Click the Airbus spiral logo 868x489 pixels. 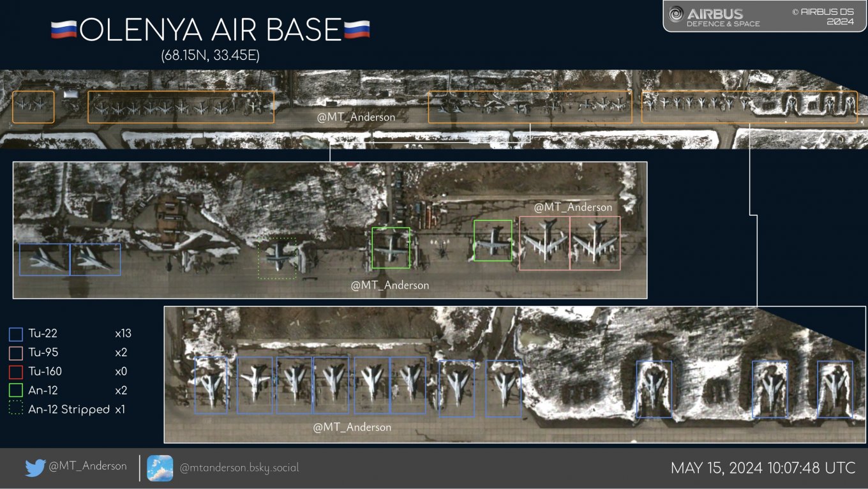coord(677,13)
